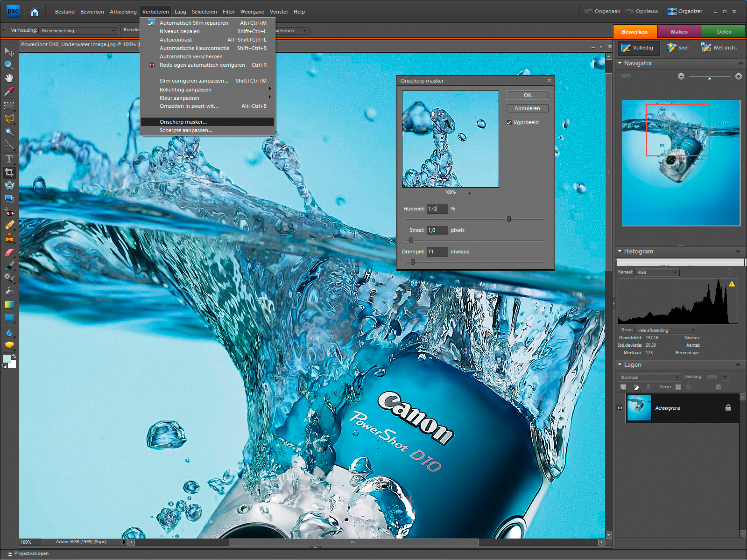Click the Ongedaan undo button
Viewport: 747px width, 560px height.
[x=603, y=11]
